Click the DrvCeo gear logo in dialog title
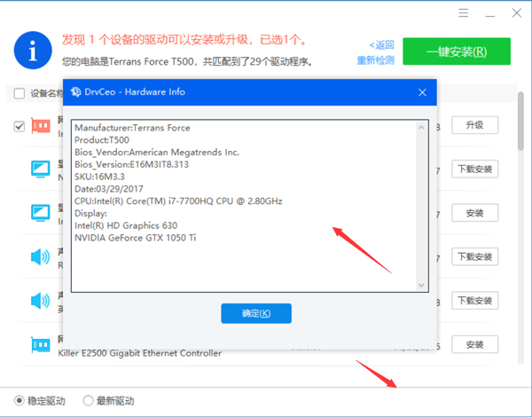Viewport: 532px width, 417px height. [x=76, y=92]
